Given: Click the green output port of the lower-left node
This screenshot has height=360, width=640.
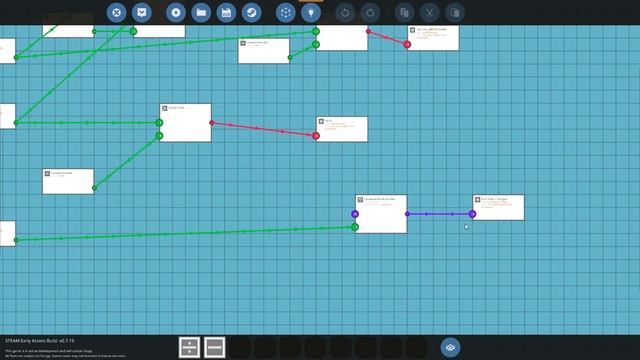Looking at the screenshot, I should pyautogui.click(x=94, y=188).
